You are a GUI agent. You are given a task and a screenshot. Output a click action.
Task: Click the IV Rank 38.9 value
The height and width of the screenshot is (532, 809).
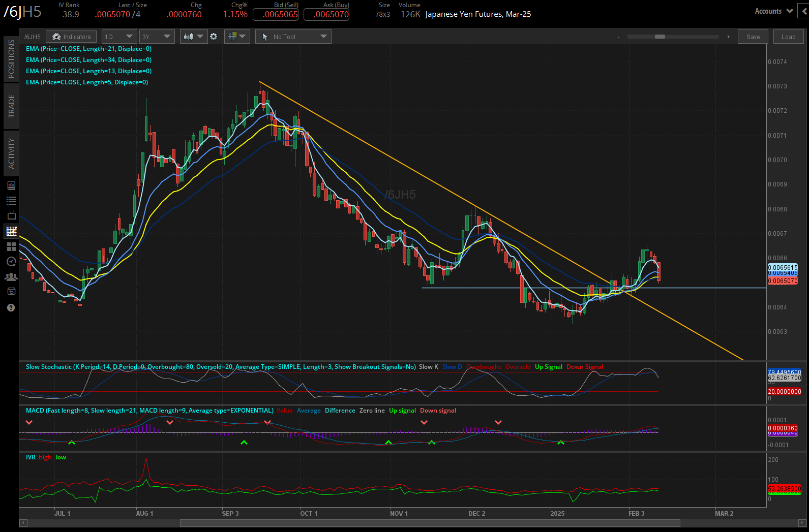(x=71, y=14)
